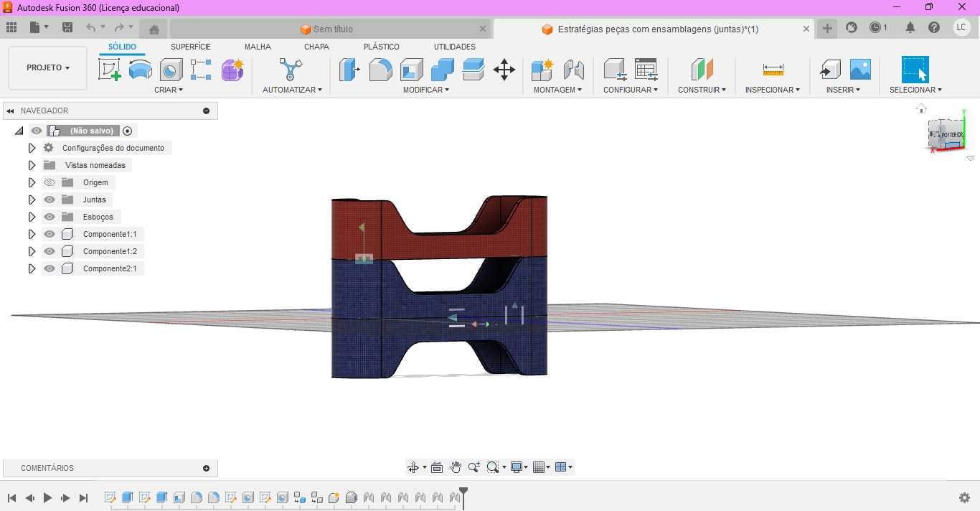Click the Save disk icon
The width and height of the screenshot is (980, 511).
(x=67, y=27)
